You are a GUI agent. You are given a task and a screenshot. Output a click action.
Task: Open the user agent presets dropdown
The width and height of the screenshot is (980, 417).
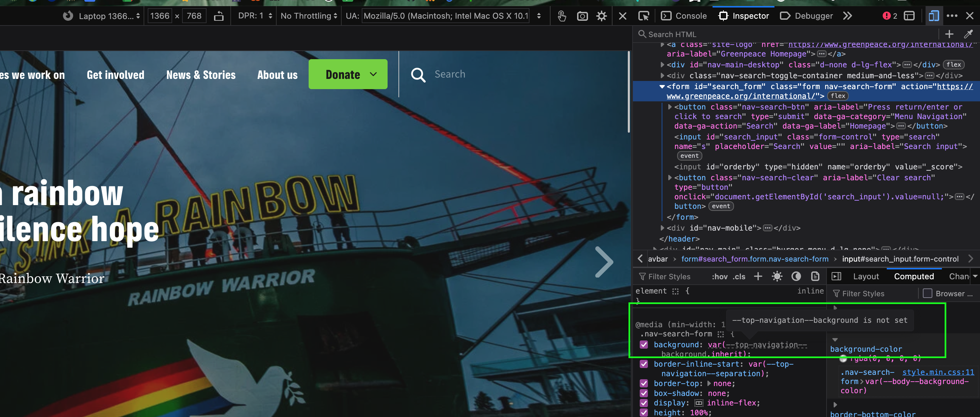click(x=539, y=16)
